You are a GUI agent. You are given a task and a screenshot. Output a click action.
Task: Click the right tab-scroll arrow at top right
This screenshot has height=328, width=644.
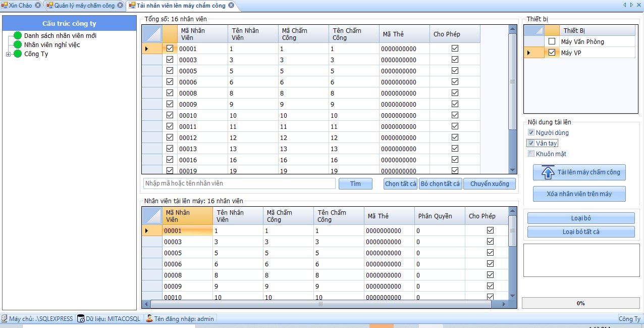631,5
